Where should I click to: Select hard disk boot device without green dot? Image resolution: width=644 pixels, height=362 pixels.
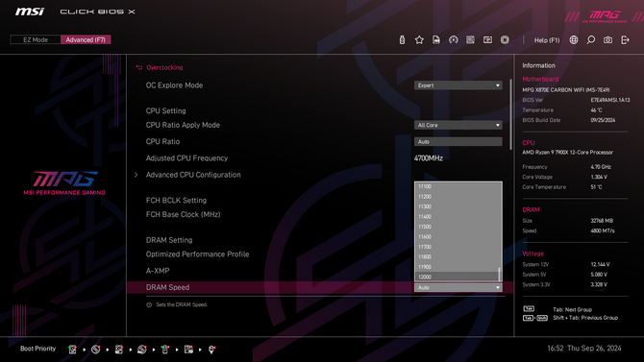pos(118,350)
